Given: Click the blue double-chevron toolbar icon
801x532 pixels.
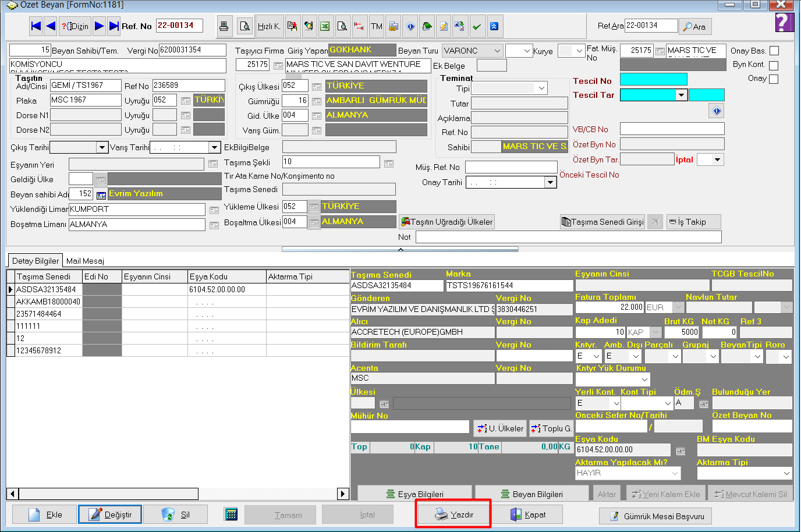Looking at the screenshot, I should coord(494,26).
